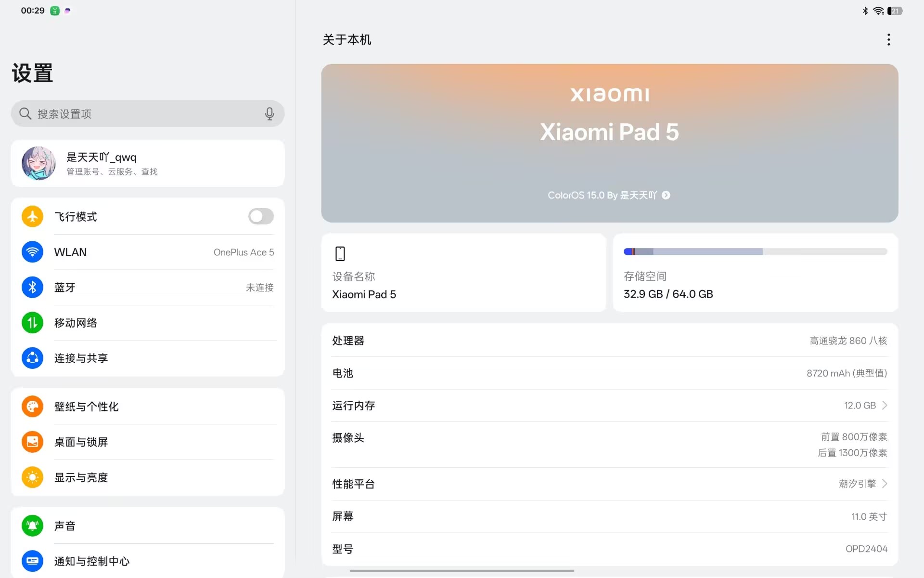Viewport: 924px width, 578px height.
Task: Open the WLAN settings row
Action: 148,252
